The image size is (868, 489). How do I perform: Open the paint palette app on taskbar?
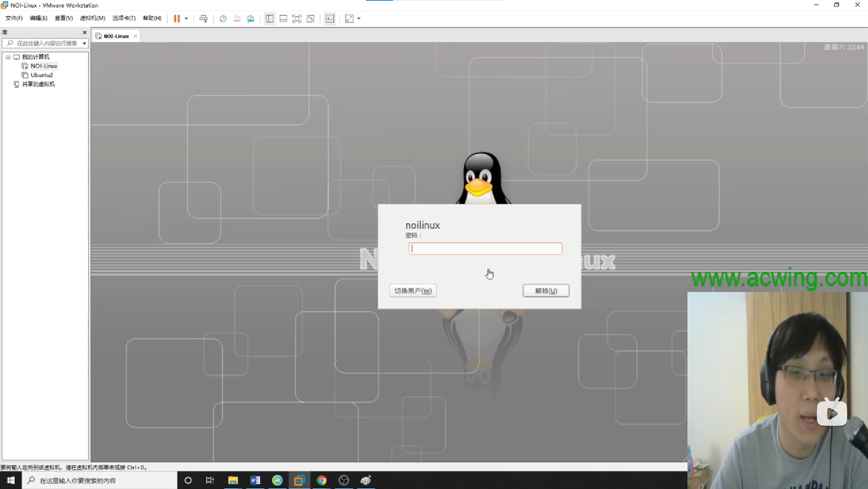(366, 480)
